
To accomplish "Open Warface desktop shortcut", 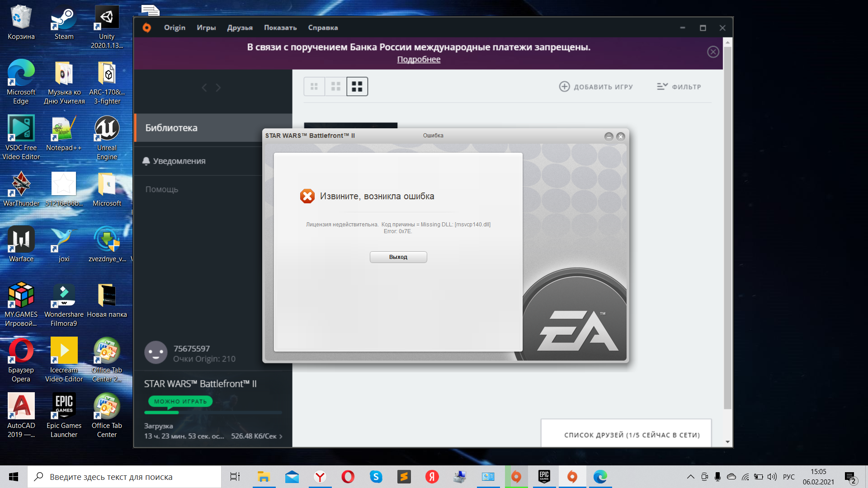I will [21, 245].
